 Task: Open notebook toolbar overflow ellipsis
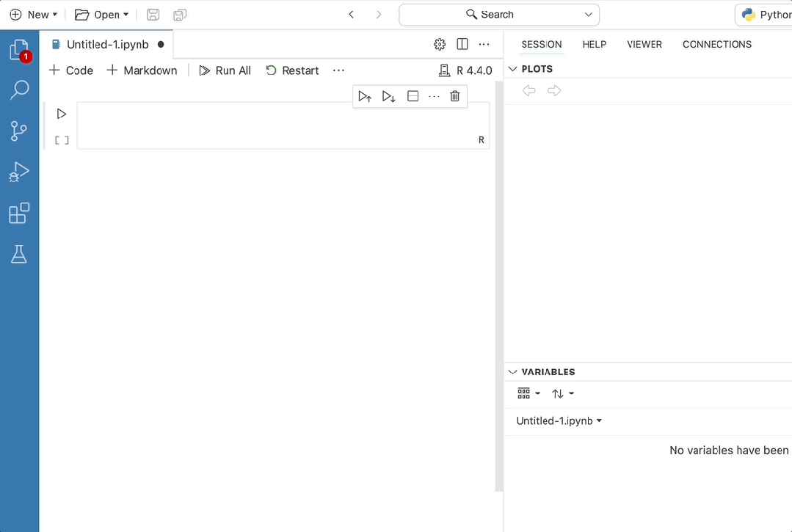(338, 70)
